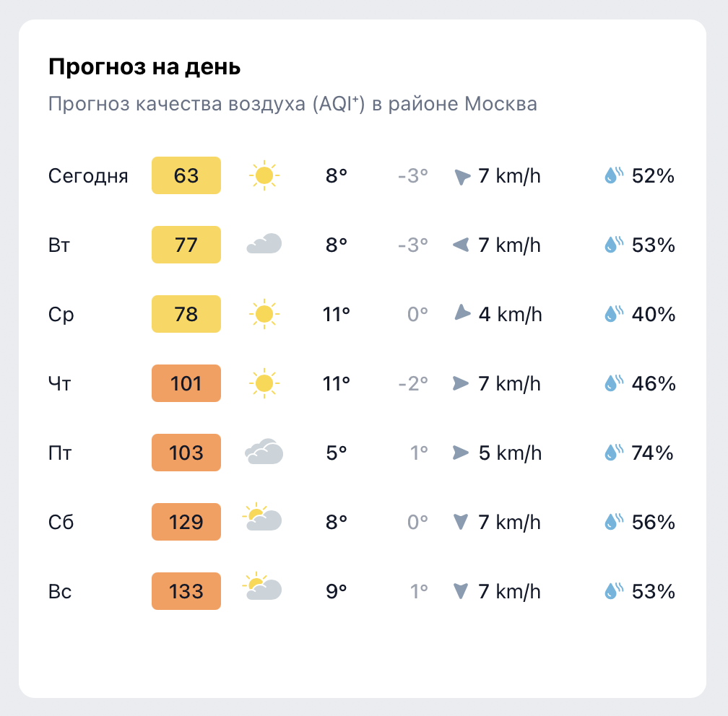
Task: Click the humidity droplet icon for Пт
Action: coord(614,453)
